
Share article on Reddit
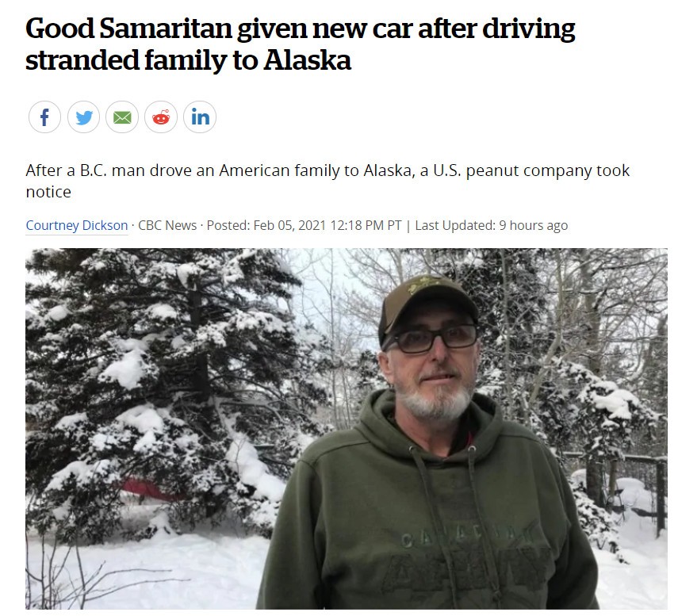click(161, 117)
